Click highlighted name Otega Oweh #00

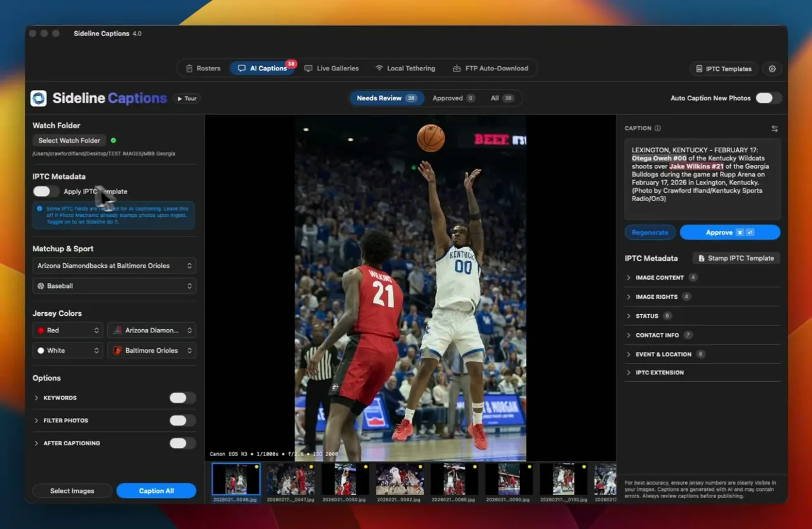[659, 159]
